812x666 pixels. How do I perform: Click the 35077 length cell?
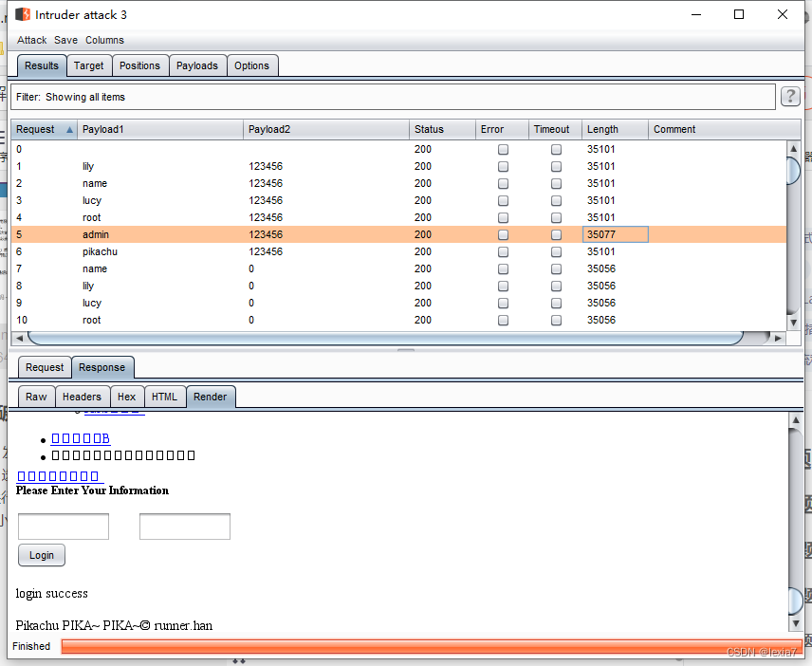(616, 234)
